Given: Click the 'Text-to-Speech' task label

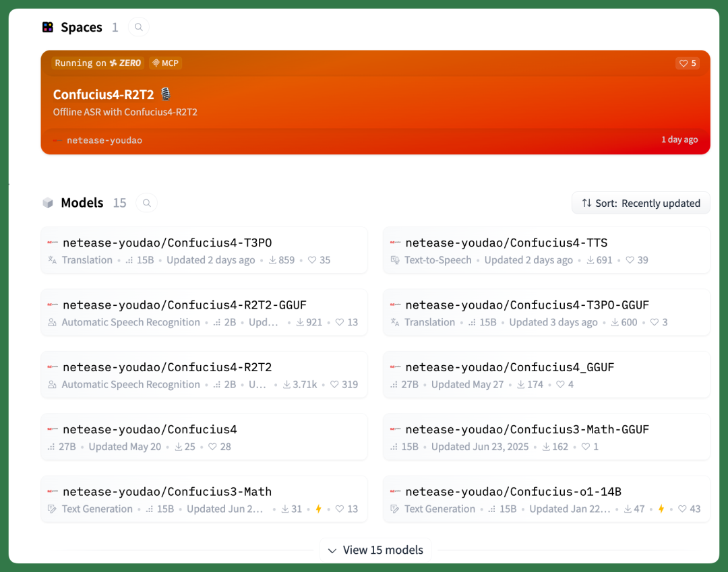Looking at the screenshot, I should coord(438,260).
